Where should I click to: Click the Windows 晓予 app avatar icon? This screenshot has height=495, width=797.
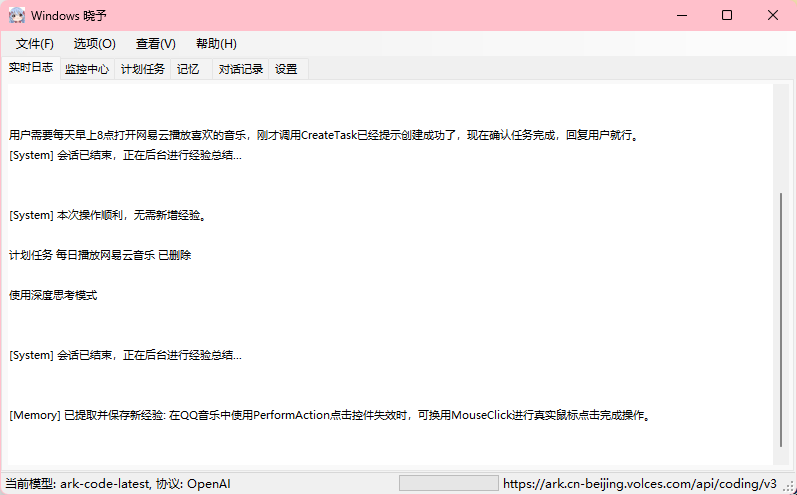point(17,15)
